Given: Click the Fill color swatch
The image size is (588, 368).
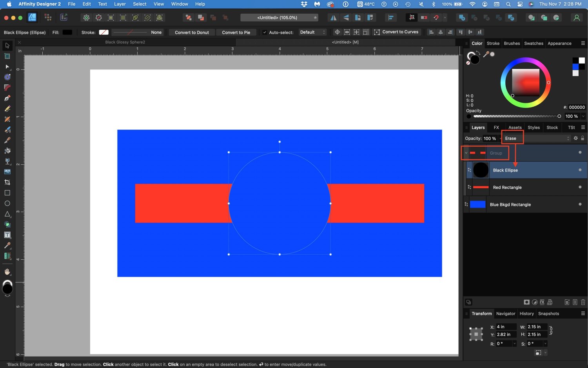Looking at the screenshot, I should tap(67, 33).
